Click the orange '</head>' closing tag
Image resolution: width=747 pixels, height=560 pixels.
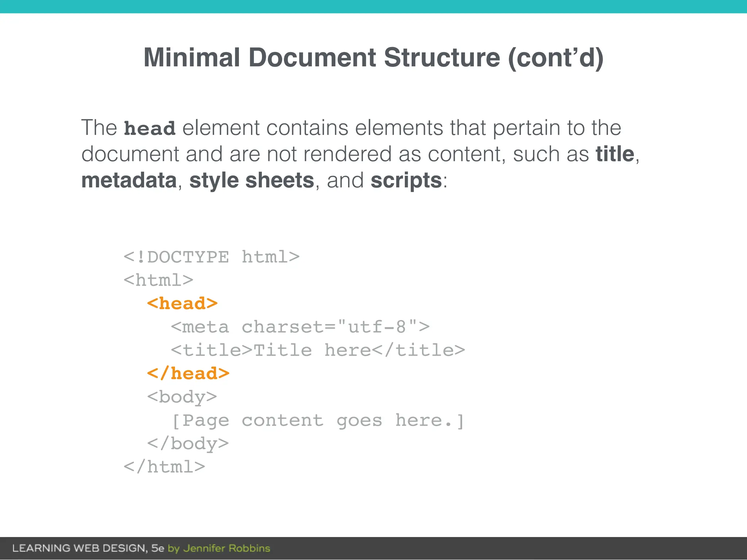188,373
